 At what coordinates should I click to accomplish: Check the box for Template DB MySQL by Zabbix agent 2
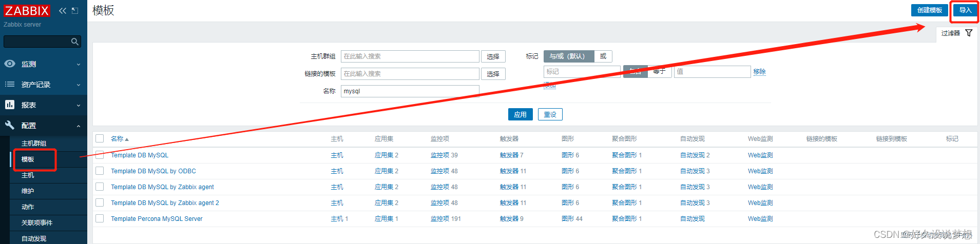100,202
